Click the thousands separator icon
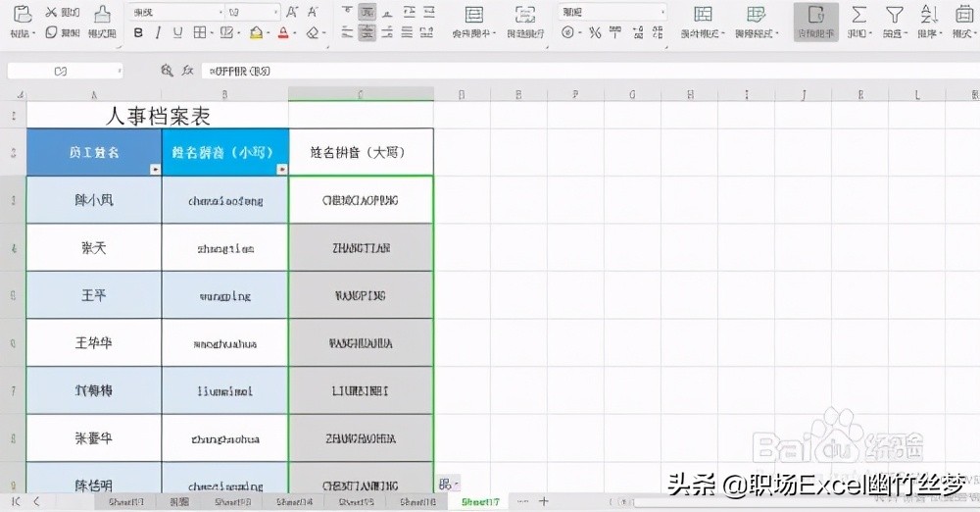980x512 pixels. (x=615, y=32)
